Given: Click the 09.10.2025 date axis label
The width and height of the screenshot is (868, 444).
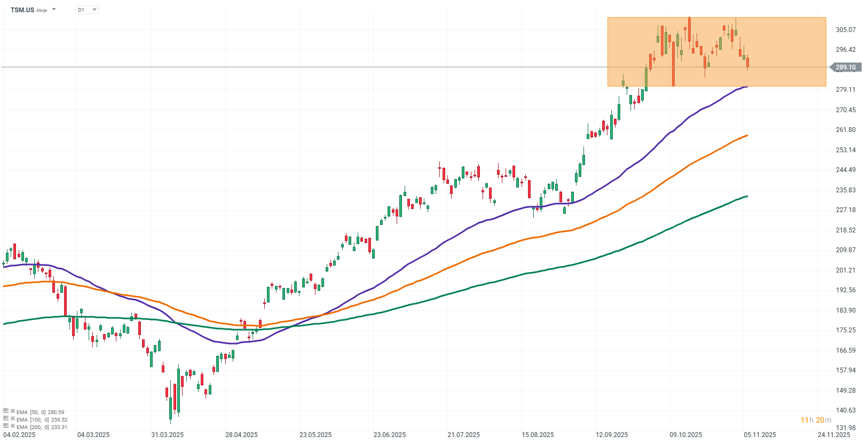Looking at the screenshot, I should 686,434.
